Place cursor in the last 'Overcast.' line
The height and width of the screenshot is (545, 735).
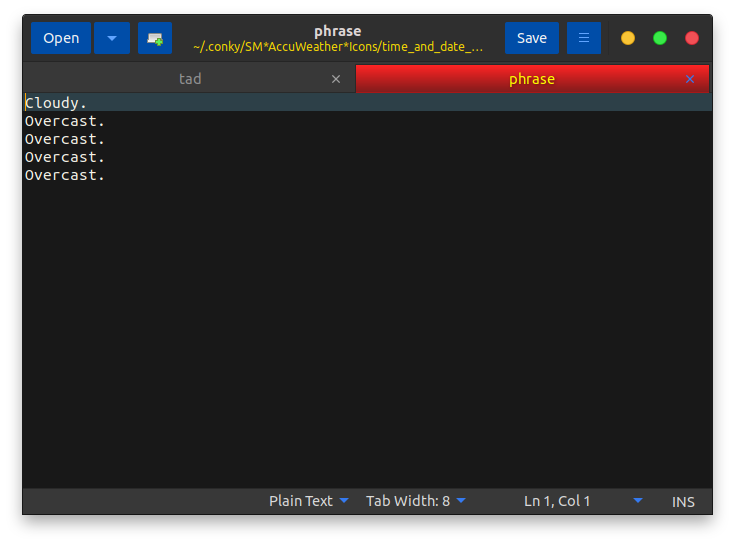pos(65,175)
